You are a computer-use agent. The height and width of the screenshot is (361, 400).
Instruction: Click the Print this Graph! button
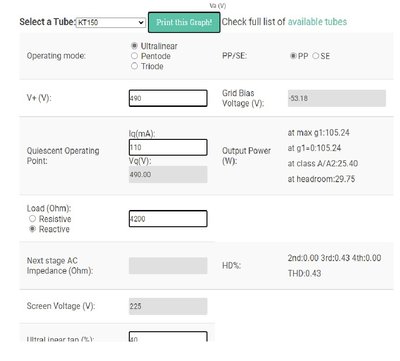(184, 22)
